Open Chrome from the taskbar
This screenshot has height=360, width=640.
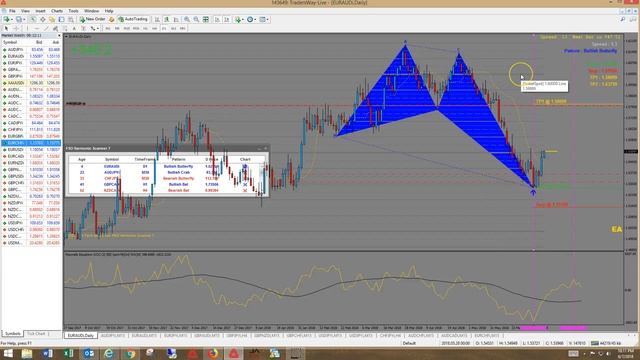pos(130,353)
